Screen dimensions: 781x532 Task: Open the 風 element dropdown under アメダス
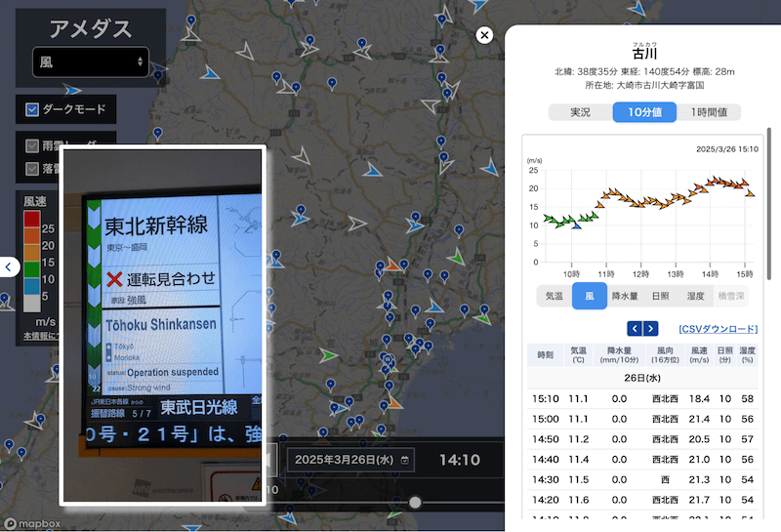91,62
